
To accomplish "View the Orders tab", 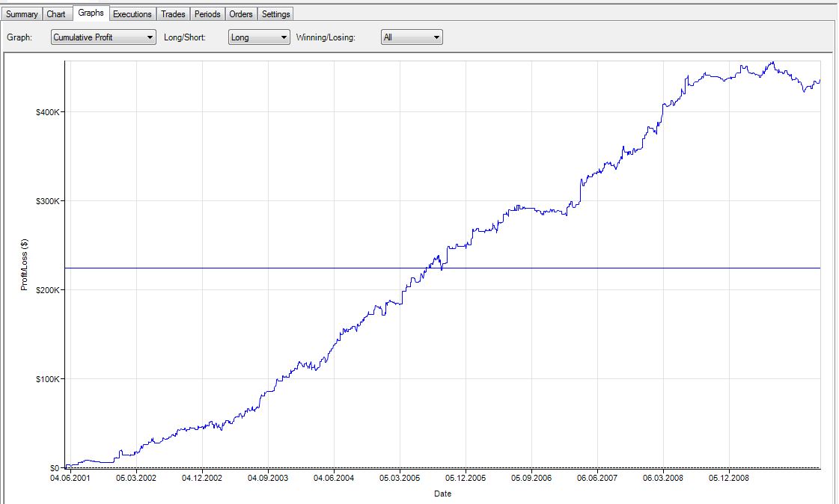I will [241, 14].
